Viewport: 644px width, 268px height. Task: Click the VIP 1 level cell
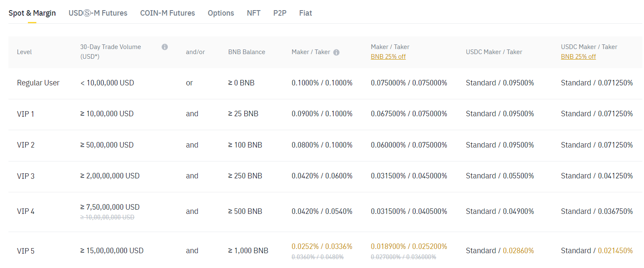[x=26, y=114]
